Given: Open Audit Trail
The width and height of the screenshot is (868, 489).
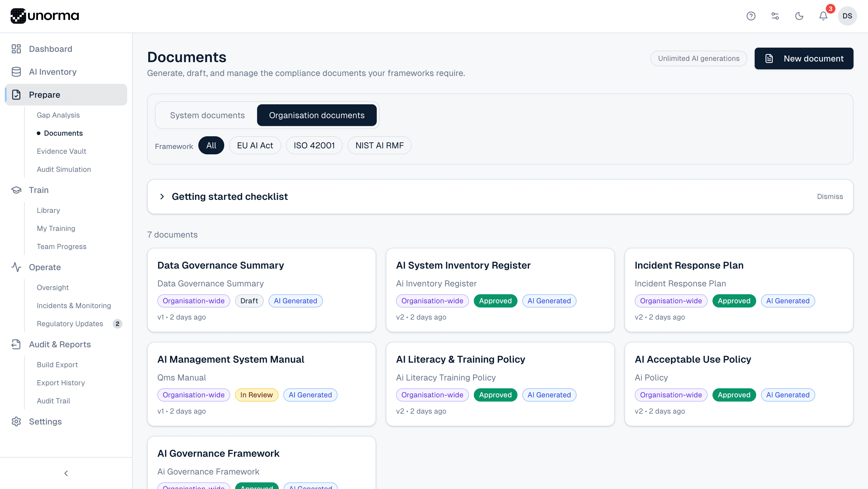Looking at the screenshot, I should tap(53, 401).
